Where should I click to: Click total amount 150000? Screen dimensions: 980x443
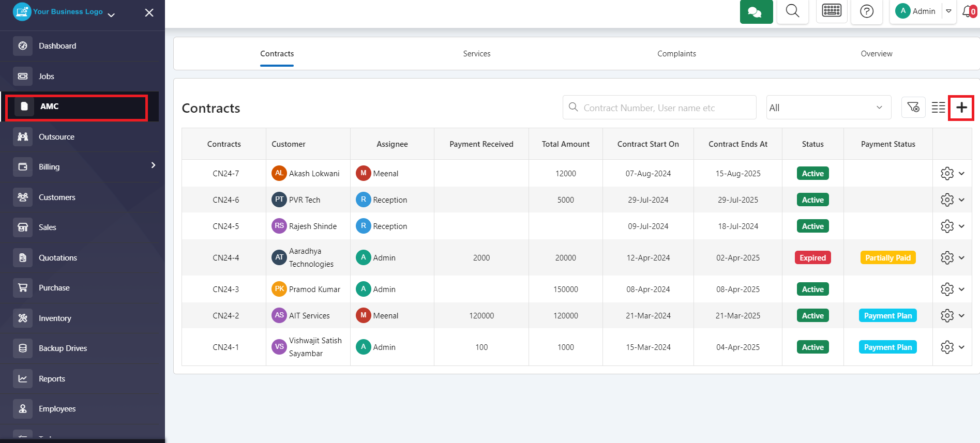tap(566, 289)
